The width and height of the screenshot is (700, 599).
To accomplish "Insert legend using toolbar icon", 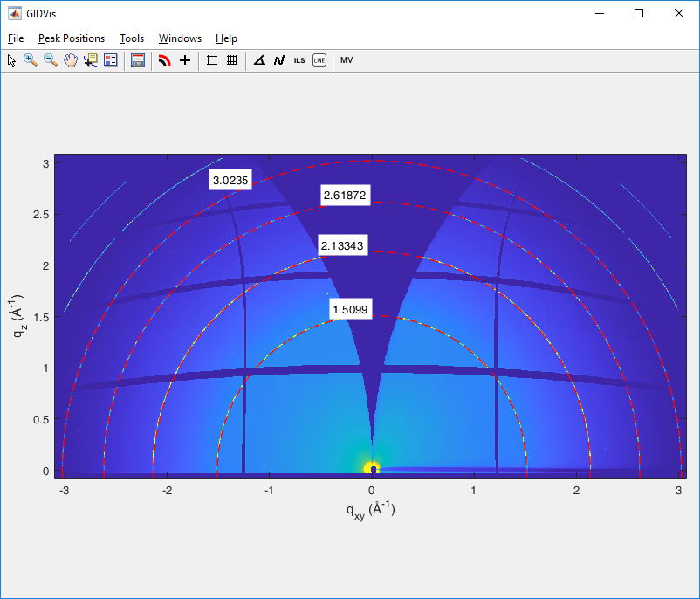I will click(111, 60).
